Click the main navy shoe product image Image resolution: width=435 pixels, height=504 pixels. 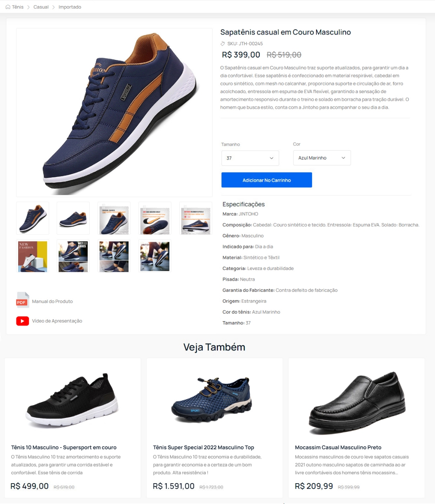coord(114,112)
